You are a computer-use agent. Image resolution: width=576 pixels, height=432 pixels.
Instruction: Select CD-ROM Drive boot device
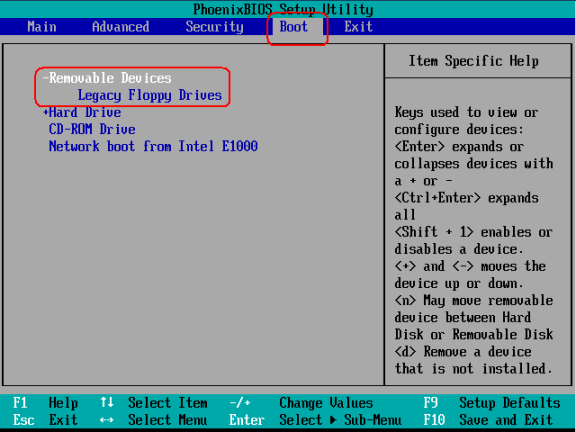click(92, 129)
